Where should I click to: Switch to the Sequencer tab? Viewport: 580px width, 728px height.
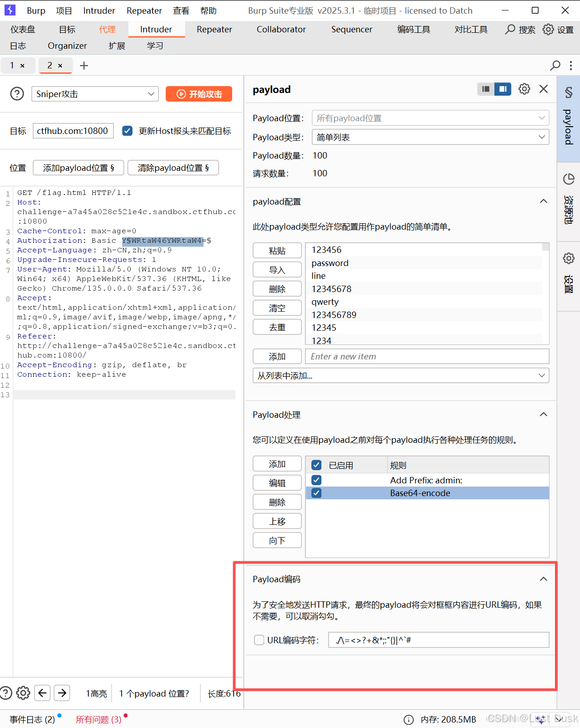351,30
